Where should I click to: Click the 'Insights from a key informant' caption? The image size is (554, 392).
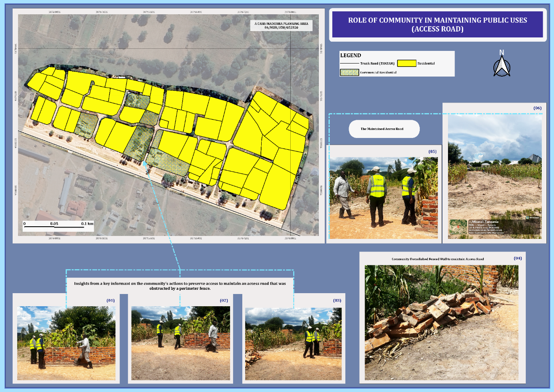180,286
